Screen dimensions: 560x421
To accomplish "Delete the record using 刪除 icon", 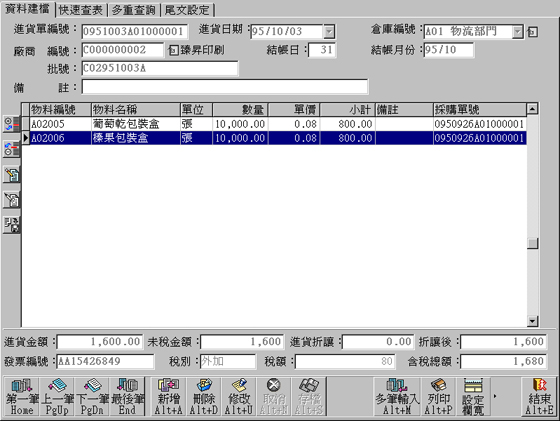I will 204,396.
